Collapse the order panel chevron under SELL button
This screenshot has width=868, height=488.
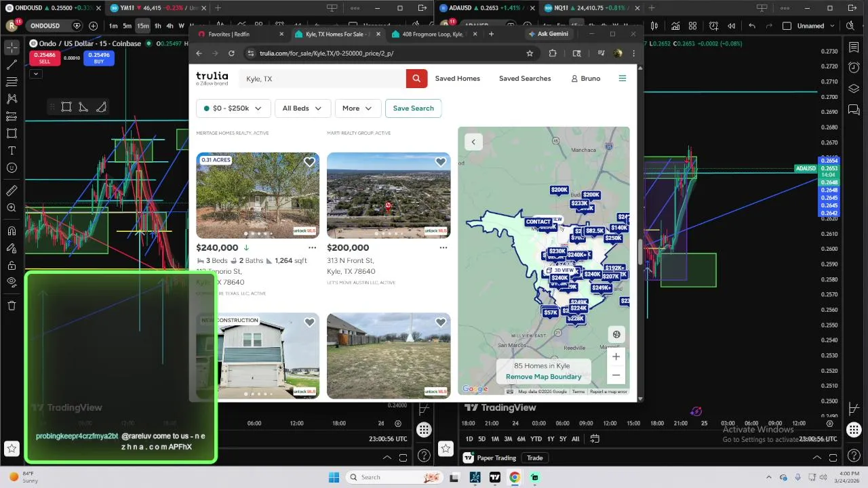click(36, 74)
